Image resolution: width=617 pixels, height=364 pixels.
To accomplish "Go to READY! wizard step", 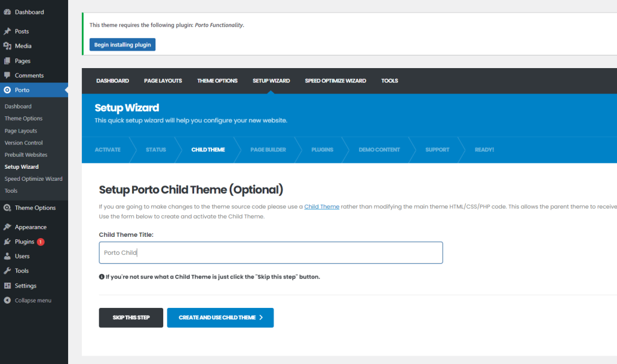I will pos(484,149).
